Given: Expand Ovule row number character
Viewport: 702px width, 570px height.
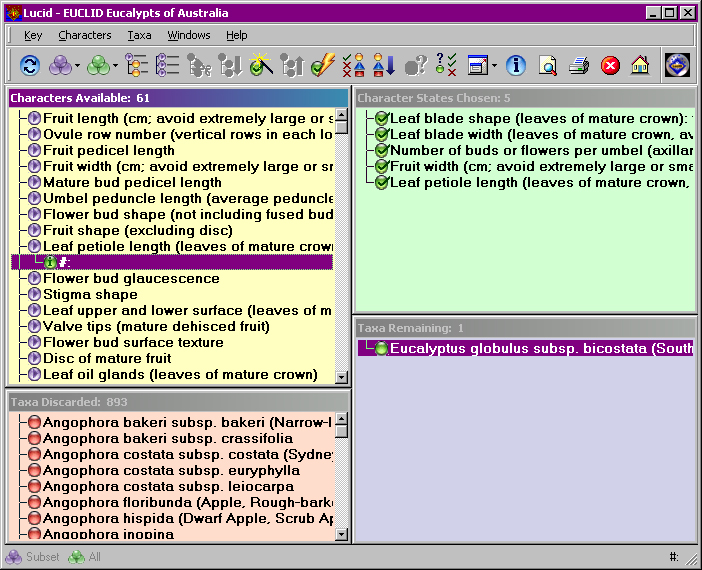Looking at the screenshot, I should tap(34, 134).
